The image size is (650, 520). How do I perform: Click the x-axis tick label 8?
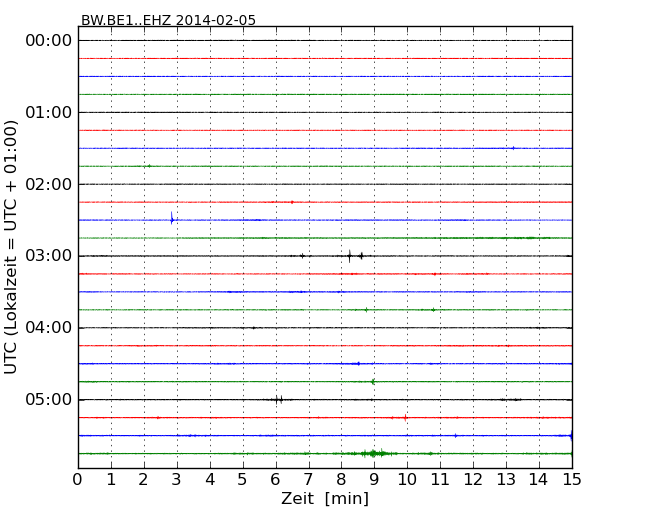[341, 480]
